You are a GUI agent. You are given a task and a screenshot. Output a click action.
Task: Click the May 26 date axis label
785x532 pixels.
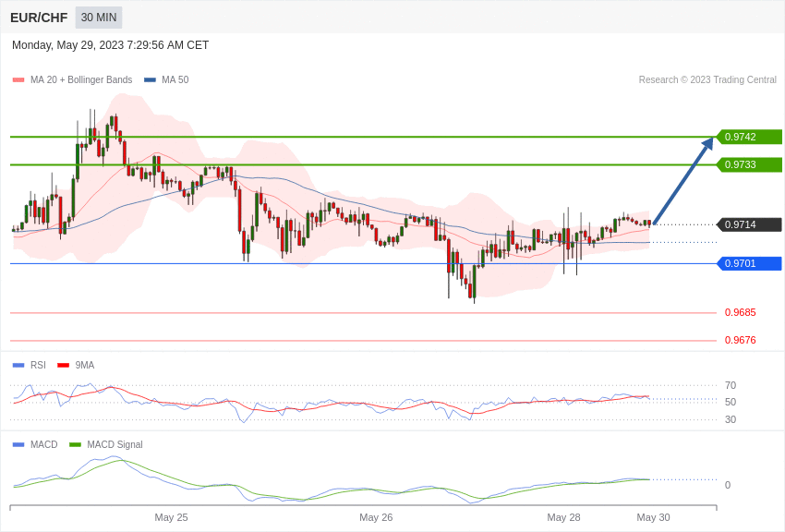(376, 517)
